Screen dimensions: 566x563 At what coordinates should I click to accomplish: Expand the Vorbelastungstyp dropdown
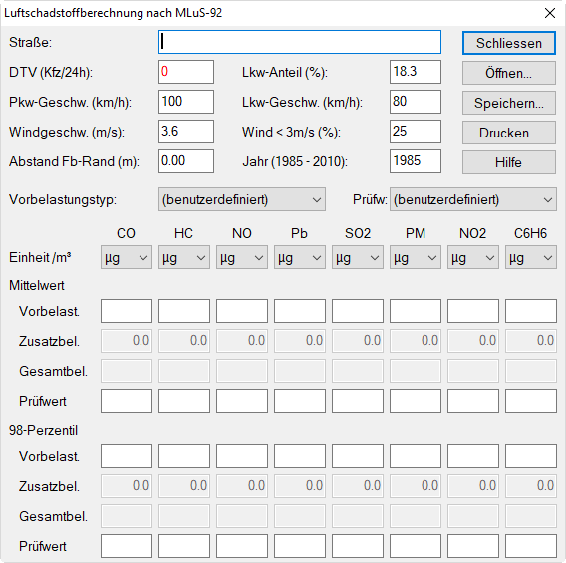pyautogui.click(x=242, y=199)
